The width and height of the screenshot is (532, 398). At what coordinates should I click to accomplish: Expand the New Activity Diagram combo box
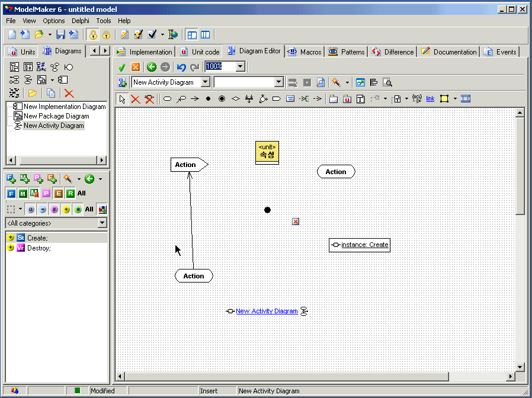pos(205,82)
